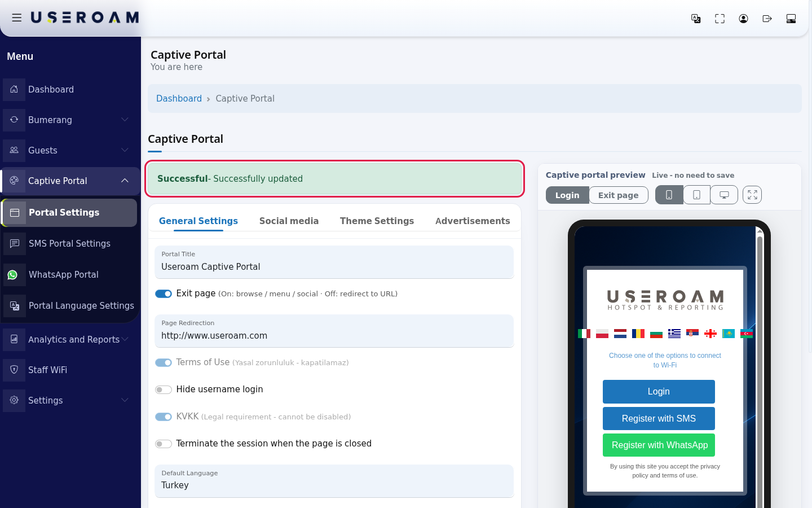This screenshot has width=812, height=508.
Task: Click the Dashboard home icon in the sidebar
Action: point(14,89)
